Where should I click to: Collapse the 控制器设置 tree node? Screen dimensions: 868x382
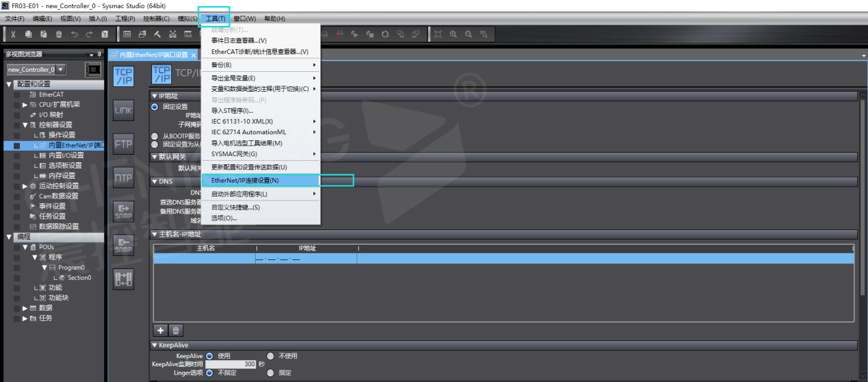click(25, 125)
